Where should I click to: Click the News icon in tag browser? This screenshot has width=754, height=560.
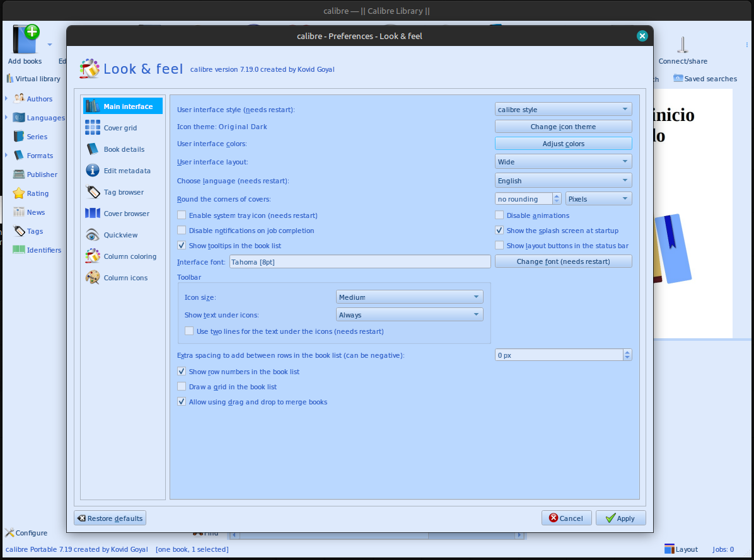pyautogui.click(x=20, y=212)
